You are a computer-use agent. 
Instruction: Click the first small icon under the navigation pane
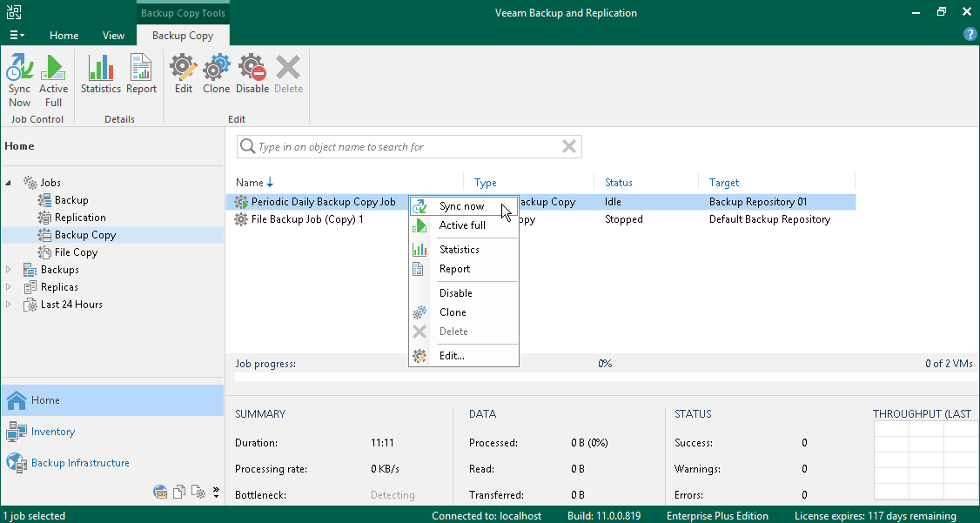161,493
